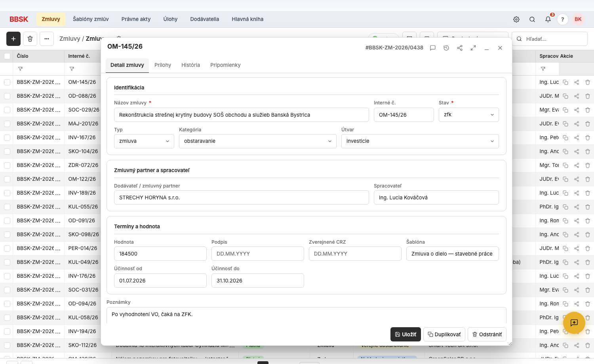Open the floating feedback chat button
594x364 pixels.
574,323
